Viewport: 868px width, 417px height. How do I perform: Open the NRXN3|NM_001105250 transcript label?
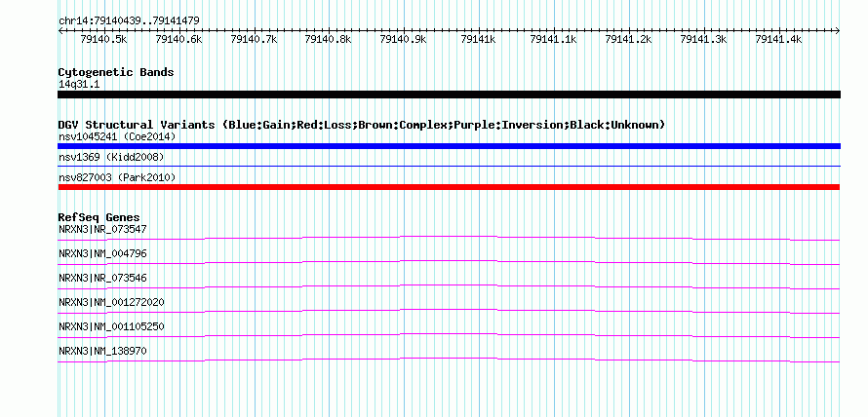click(x=111, y=326)
